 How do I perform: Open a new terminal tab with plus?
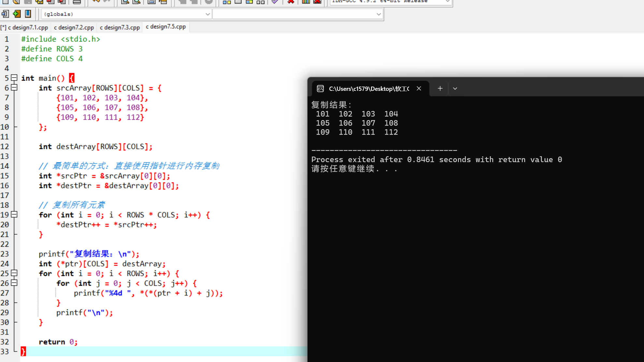click(440, 89)
